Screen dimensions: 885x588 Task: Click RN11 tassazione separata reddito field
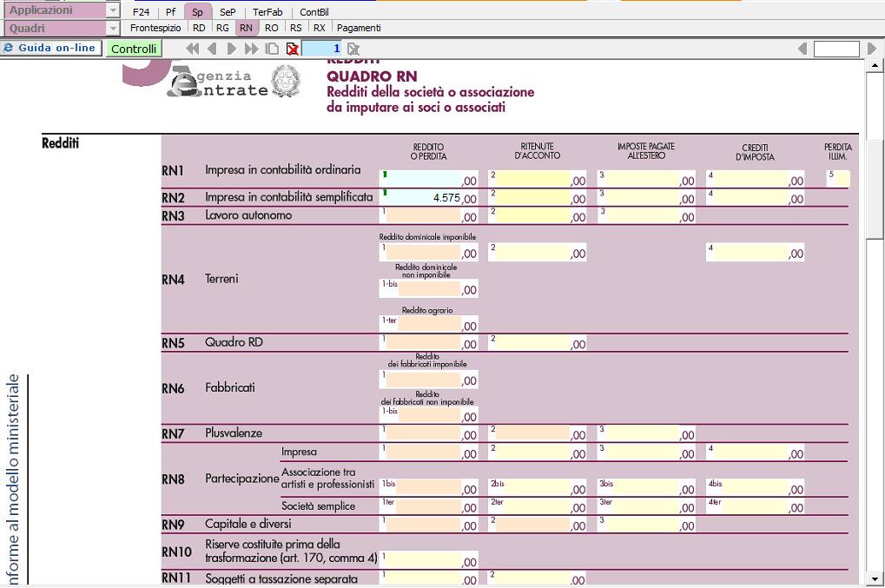tap(428, 578)
